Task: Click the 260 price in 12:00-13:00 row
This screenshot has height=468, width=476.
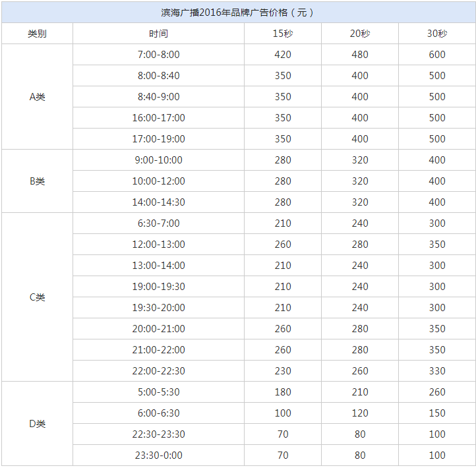Action: coord(283,245)
